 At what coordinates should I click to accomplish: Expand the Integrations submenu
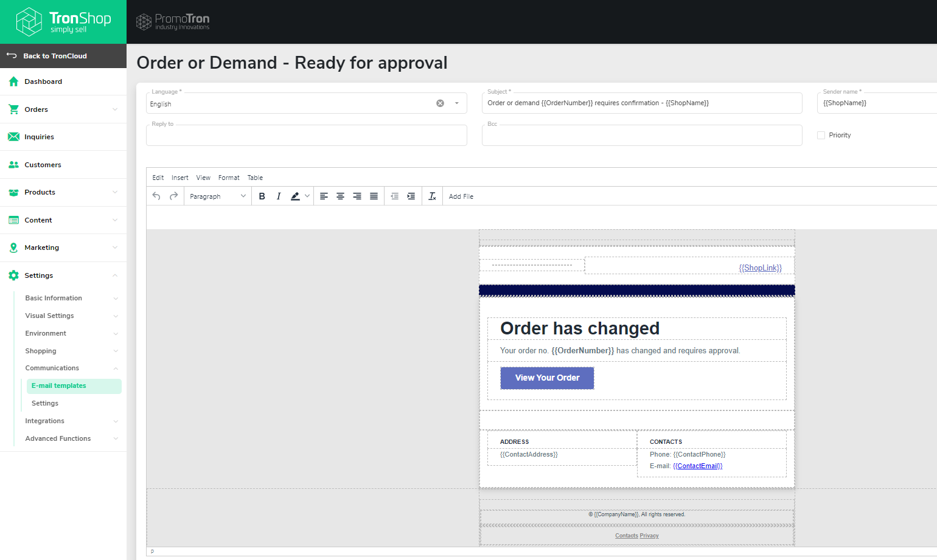click(116, 421)
